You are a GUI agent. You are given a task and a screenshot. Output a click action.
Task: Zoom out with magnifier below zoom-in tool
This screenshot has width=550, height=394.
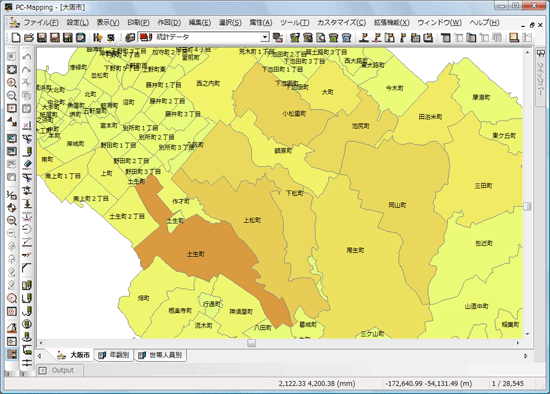point(12,95)
